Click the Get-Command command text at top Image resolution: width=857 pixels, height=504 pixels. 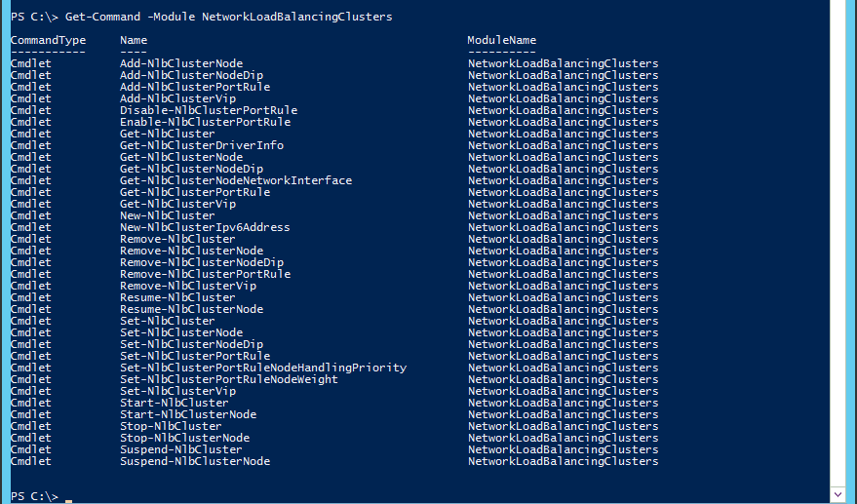[x=228, y=17]
